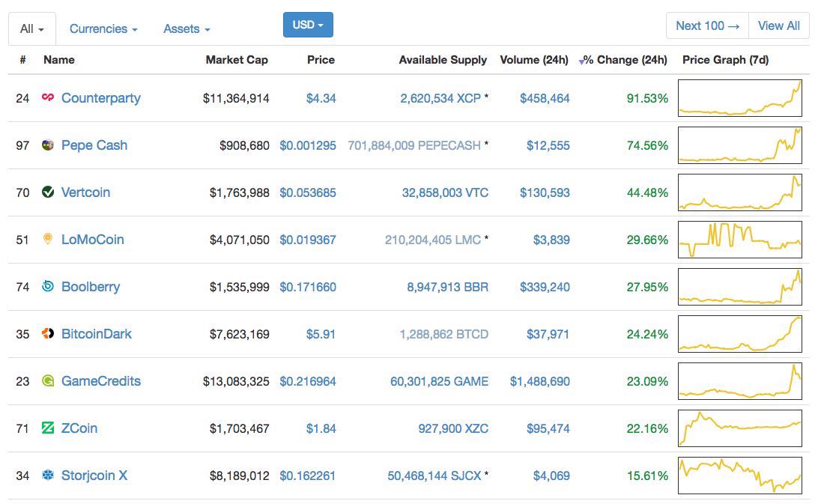Click ZCoin volume $95,474

point(548,428)
